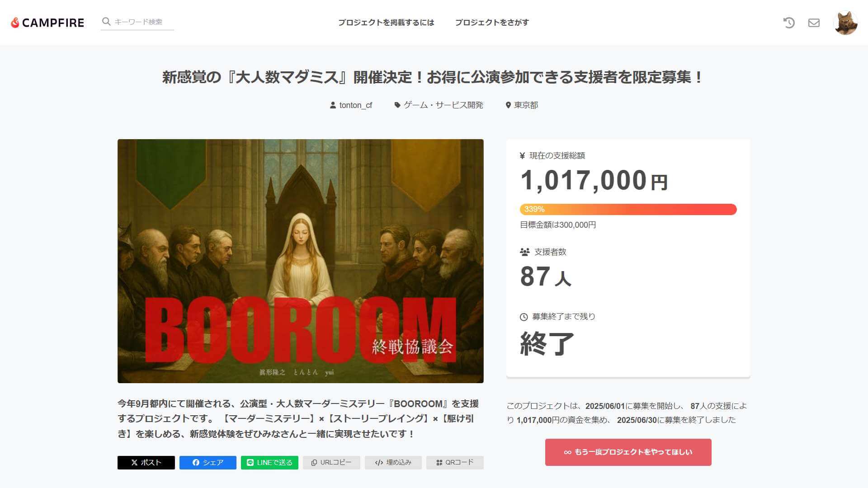Open the CAMPFIRE home logo
This screenshot has width=868, height=488.
pos(47,23)
